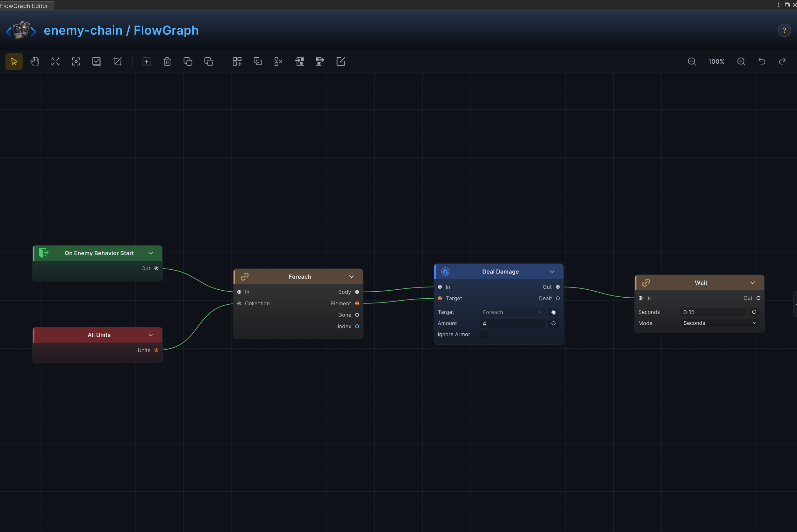The width and height of the screenshot is (797, 532).
Task: Zoom out with the magnifier minus icon
Action: pos(692,61)
